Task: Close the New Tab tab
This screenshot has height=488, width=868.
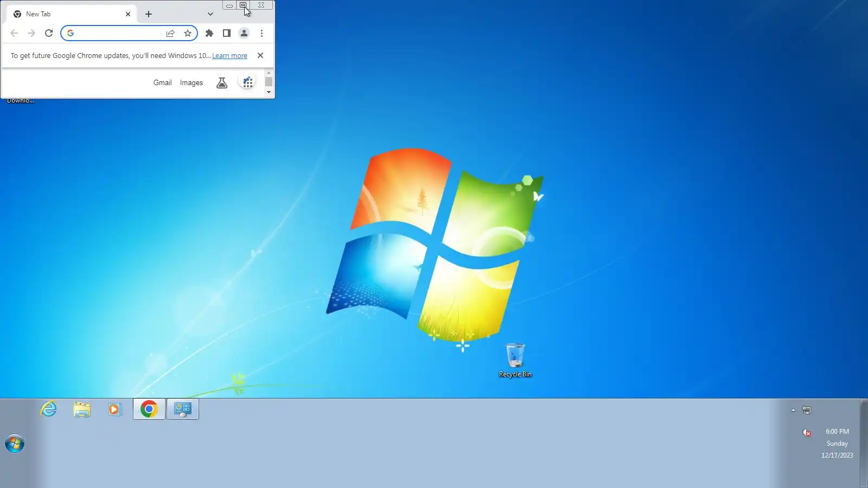Action: pos(128,14)
